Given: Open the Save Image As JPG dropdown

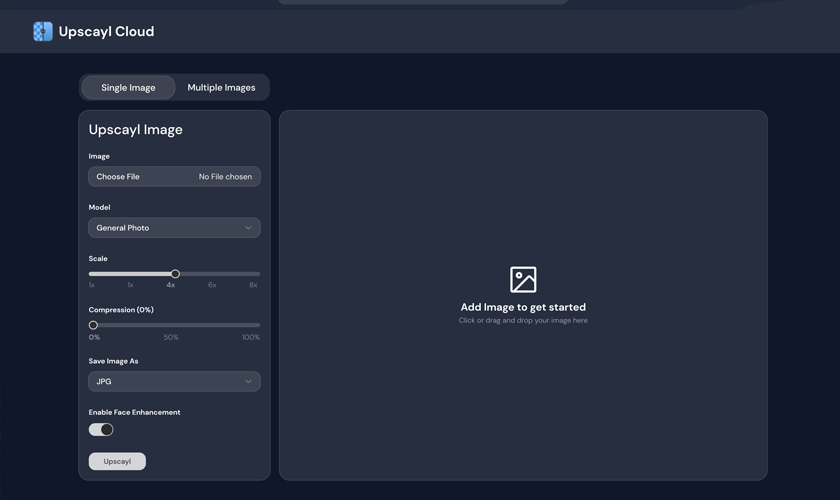Looking at the screenshot, I should pos(174,382).
